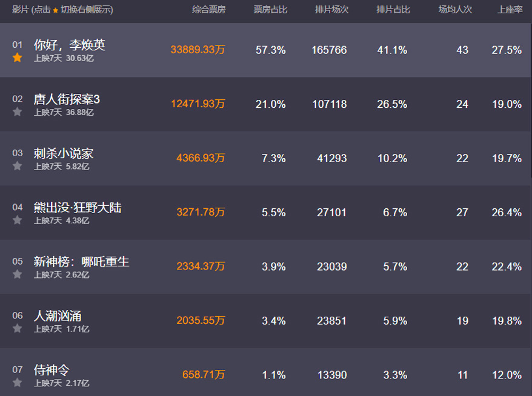
Task: Select the 场均人次 column header
Action: pos(455,10)
